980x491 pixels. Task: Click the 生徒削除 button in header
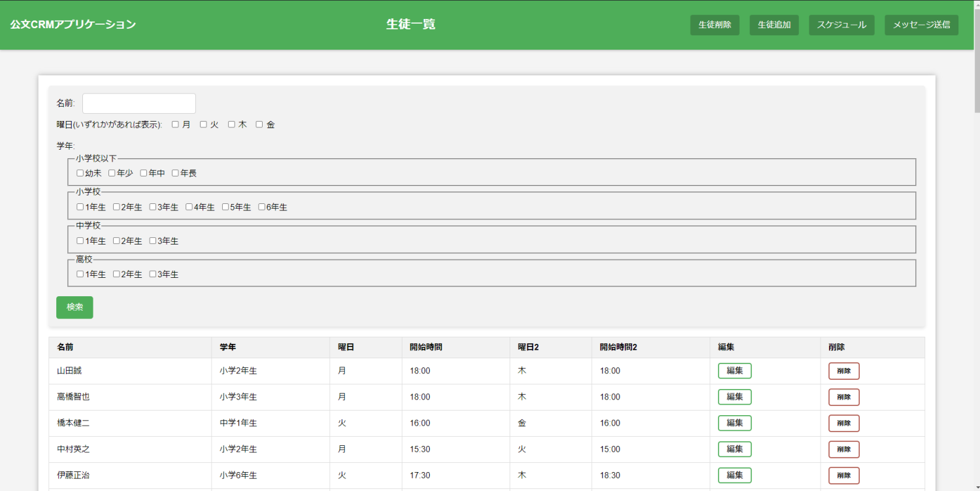(x=714, y=25)
